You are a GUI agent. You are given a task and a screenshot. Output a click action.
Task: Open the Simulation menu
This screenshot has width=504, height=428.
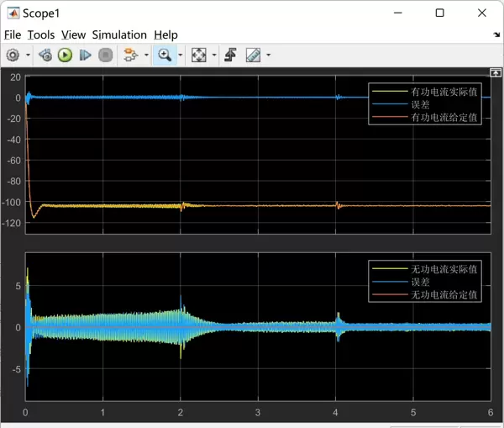119,34
